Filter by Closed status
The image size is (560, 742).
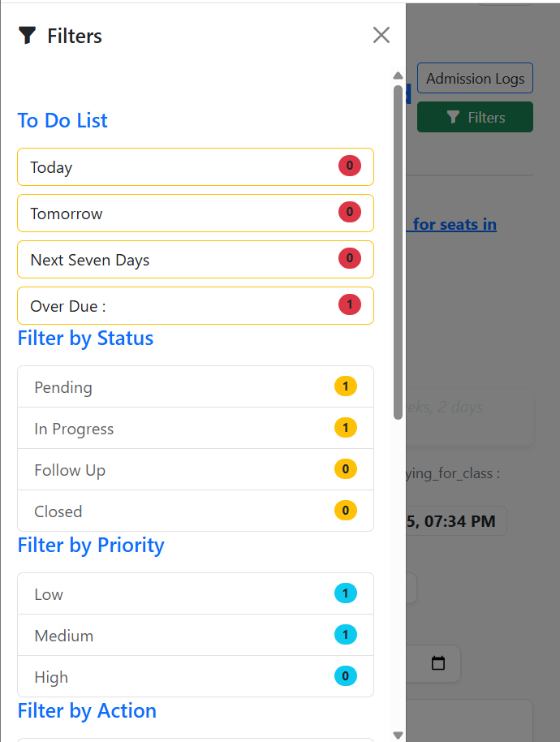pyautogui.click(x=195, y=511)
